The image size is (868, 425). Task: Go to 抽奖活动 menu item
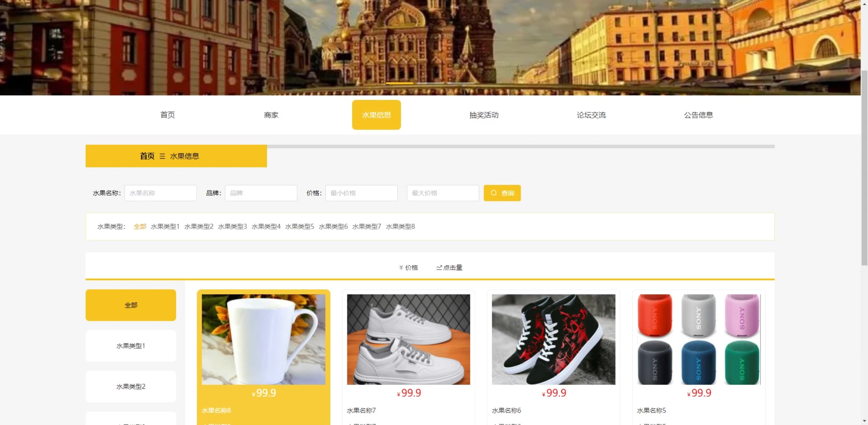point(484,115)
